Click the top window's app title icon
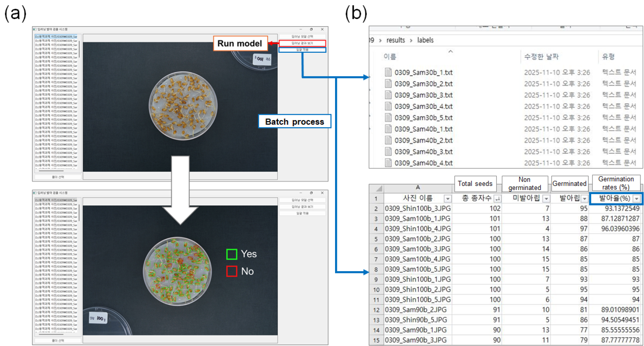The image size is (644, 346). 35,29
